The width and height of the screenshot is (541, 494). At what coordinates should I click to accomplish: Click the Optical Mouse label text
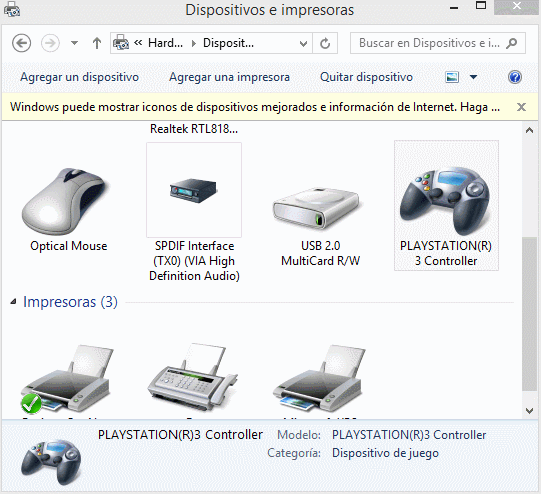[69, 246]
